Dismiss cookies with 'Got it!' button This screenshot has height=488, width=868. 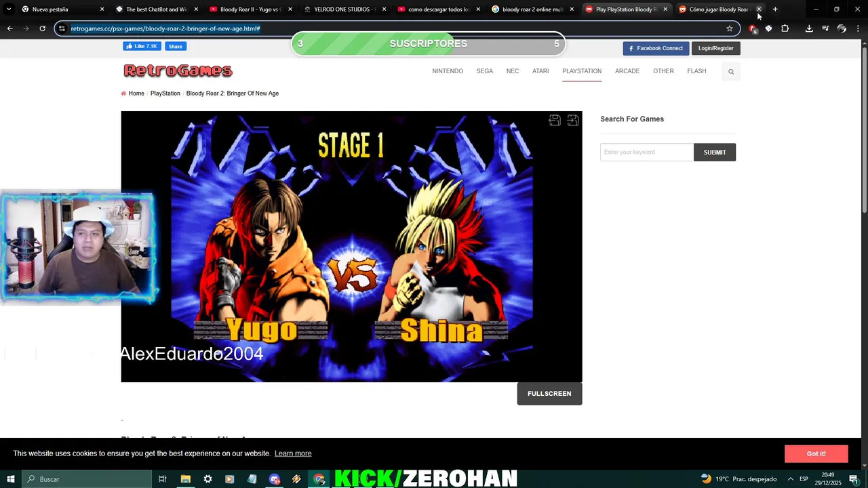tap(816, 454)
